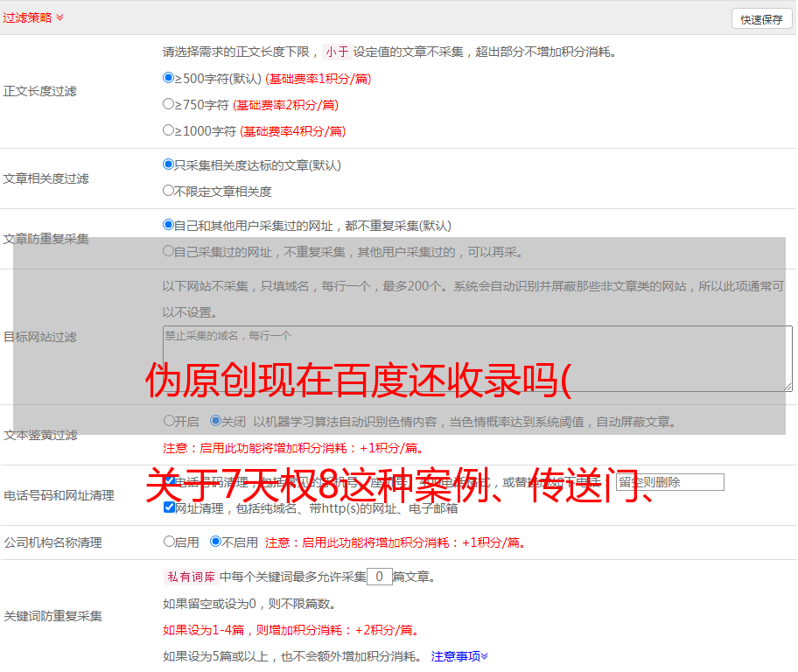
Task: Click the 关键词防重复采集 row label
Action: [52, 616]
